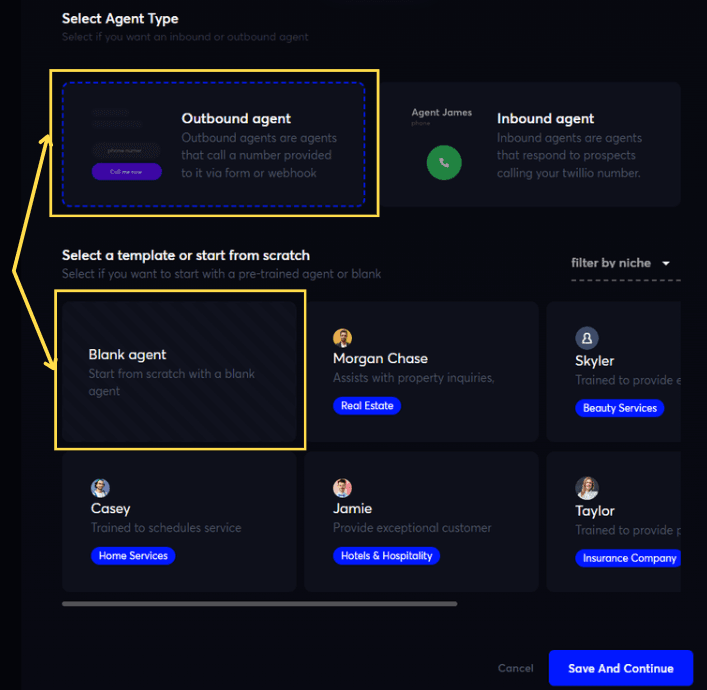The image size is (707, 690).
Task: Click the filter by niche arrow
Action: click(666, 264)
